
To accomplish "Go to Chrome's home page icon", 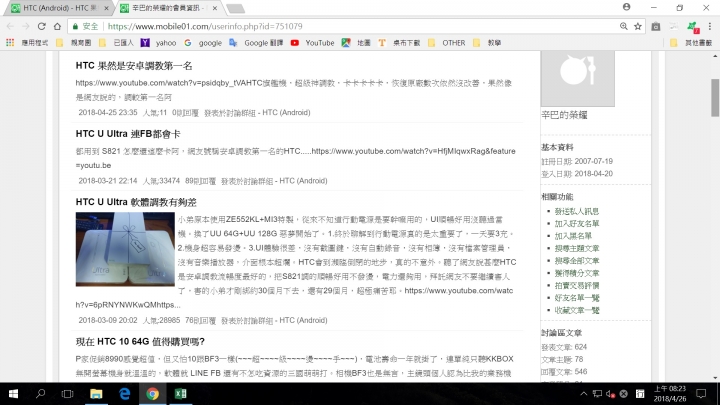I will pyautogui.click(x=57, y=26).
